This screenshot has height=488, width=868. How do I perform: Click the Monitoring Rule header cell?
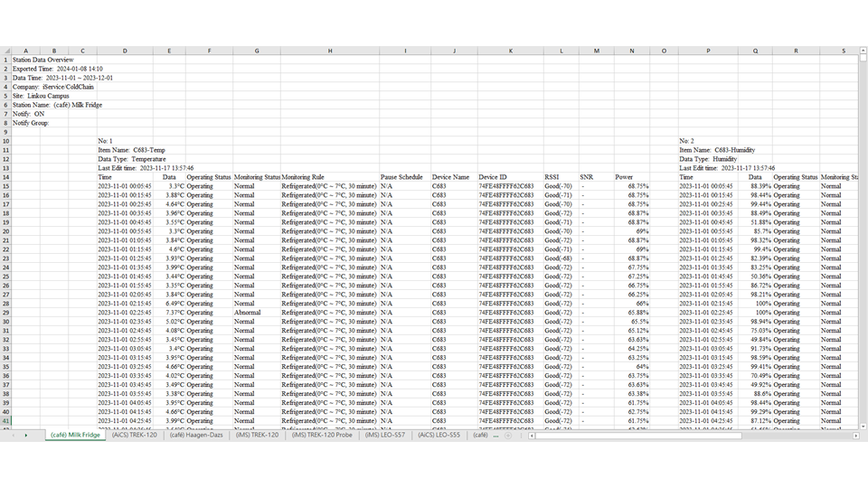coord(303,177)
